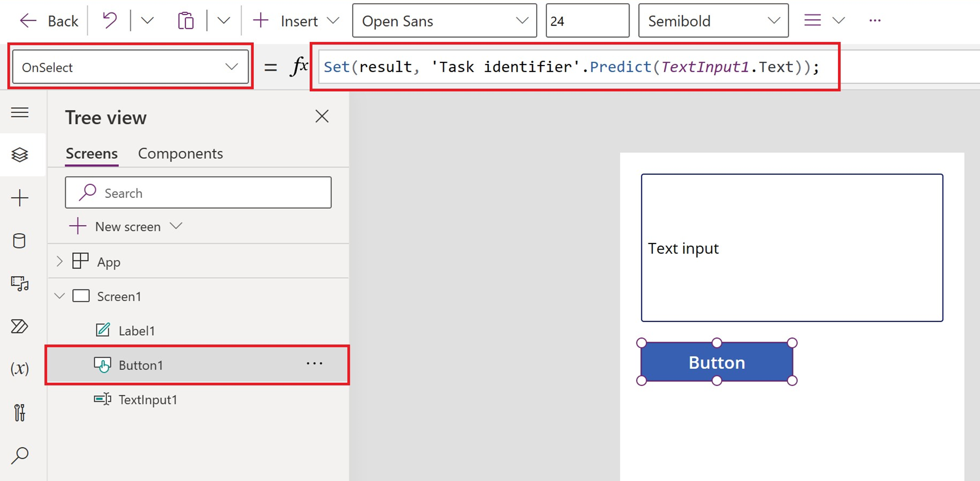Click the Label1 pencil icon

pyautogui.click(x=103, y=330)
